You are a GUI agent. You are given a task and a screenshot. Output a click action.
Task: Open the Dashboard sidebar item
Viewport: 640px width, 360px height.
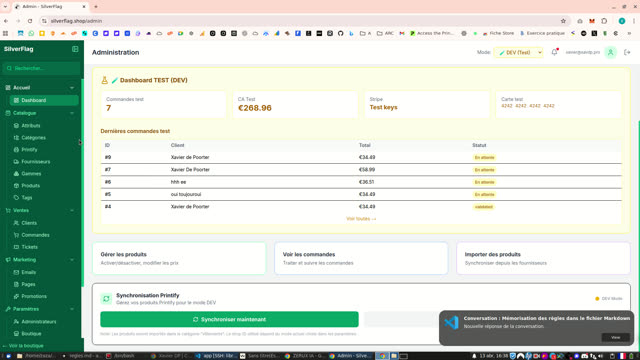pos(44,100)
